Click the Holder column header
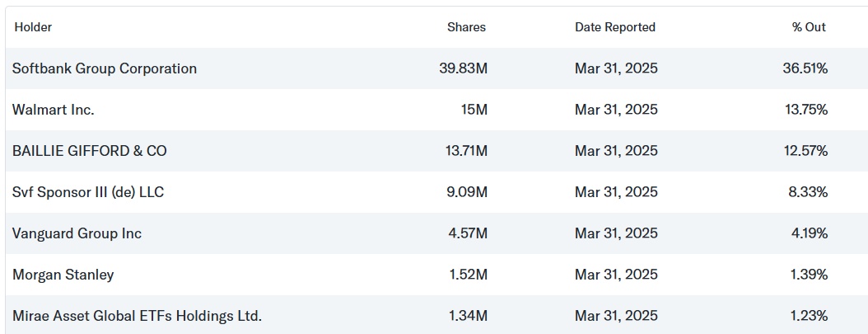The height and width of the screenshot is (334, 868). pyautogui.click(x=33, y=27)
